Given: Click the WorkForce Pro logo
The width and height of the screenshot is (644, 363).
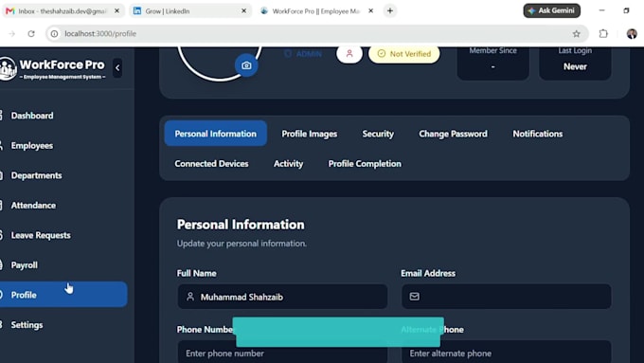Looking at the screenshot, I should pos(53,68).
